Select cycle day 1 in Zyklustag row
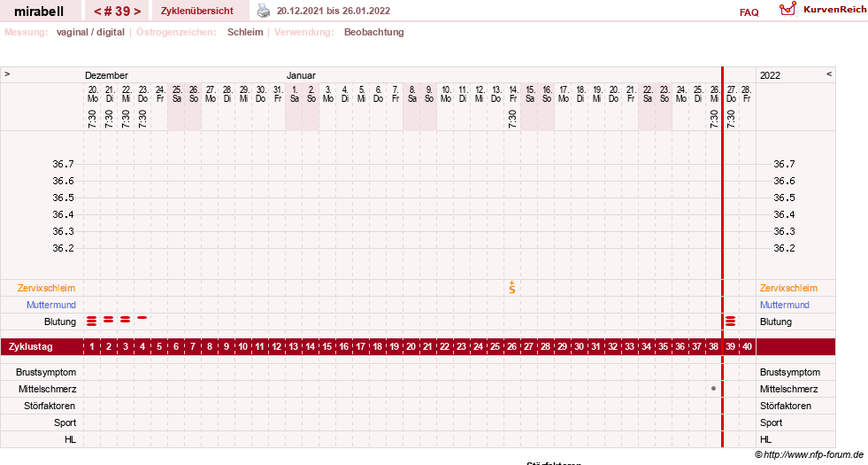 [92, 346]
